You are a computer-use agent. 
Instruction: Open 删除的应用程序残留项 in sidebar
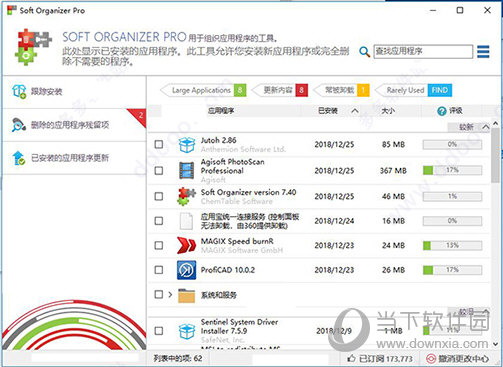coord(74,125)
